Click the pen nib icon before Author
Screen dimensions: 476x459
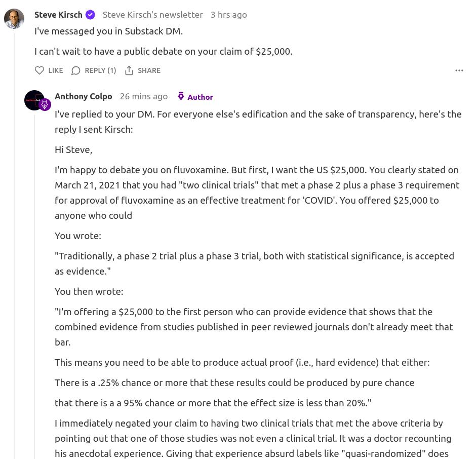click(181, 96)
